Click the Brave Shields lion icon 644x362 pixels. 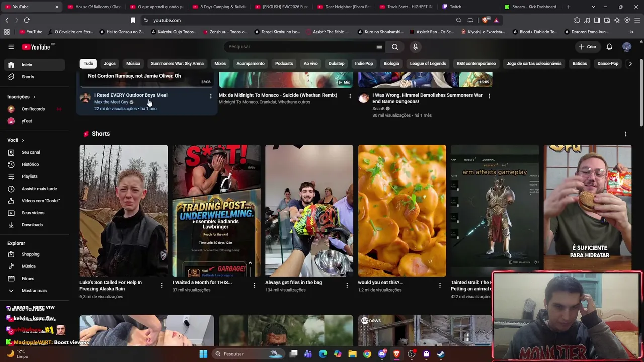click(x=485, y=20)
